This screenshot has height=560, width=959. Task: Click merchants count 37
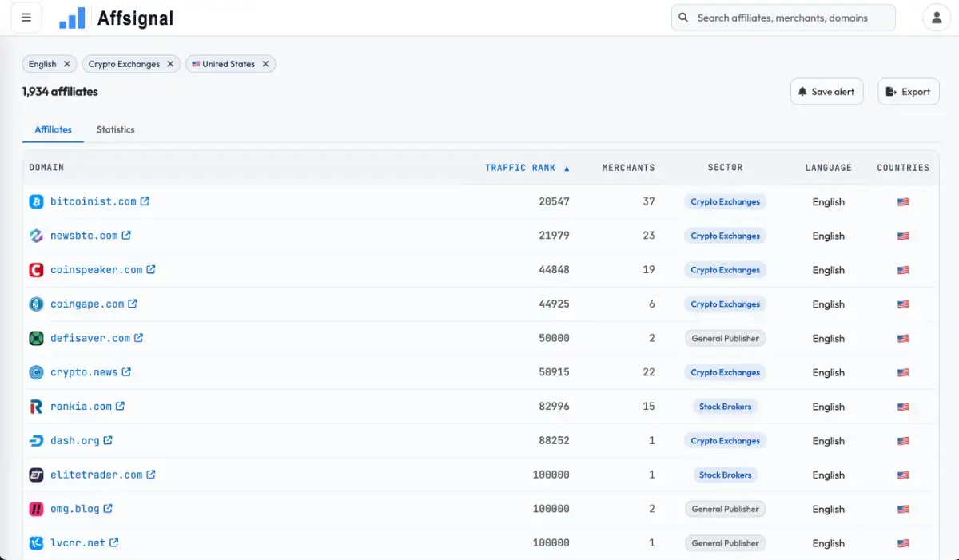tap(649, 201)
